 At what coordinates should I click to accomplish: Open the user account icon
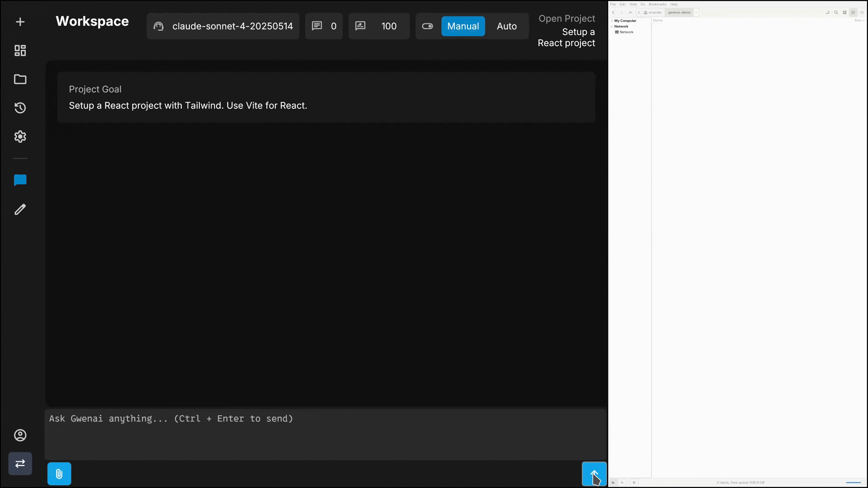click(x=20, y=435)
